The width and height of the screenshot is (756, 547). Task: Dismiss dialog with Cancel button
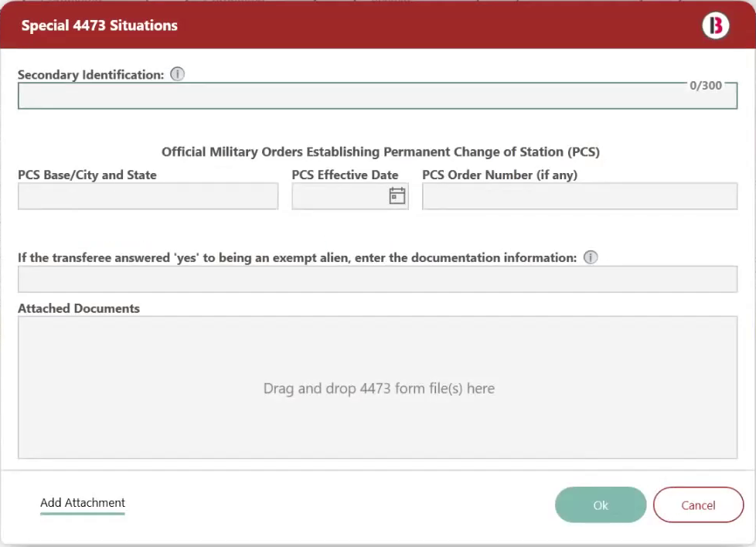[x=698, y=505]
